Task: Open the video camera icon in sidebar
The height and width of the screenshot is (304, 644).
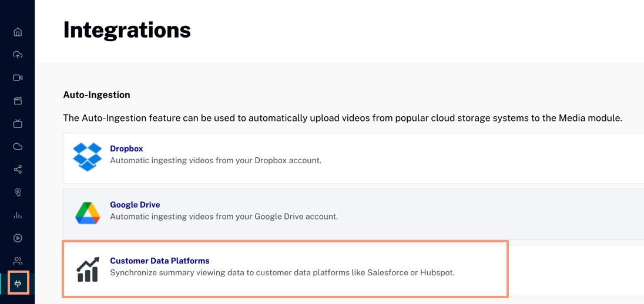Action: coord(18,77)
